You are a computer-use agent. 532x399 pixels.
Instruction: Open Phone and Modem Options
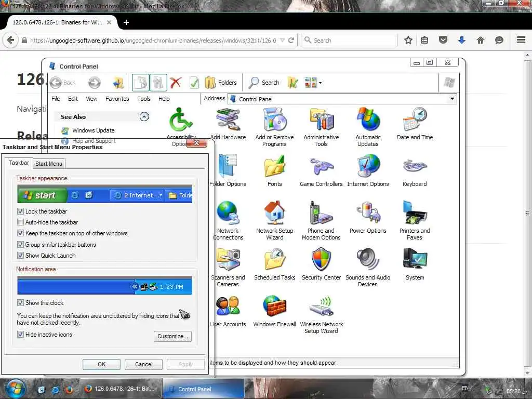(x=321, y=220)
